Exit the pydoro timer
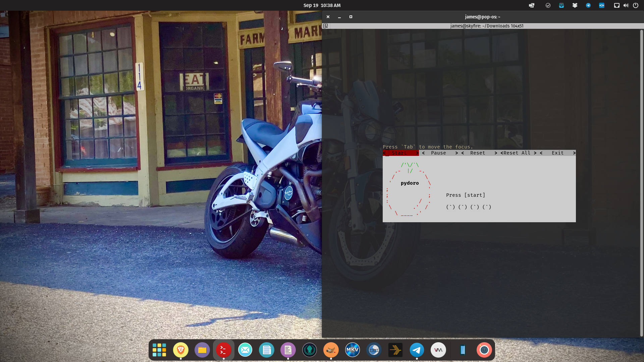 tap(557, 153)
